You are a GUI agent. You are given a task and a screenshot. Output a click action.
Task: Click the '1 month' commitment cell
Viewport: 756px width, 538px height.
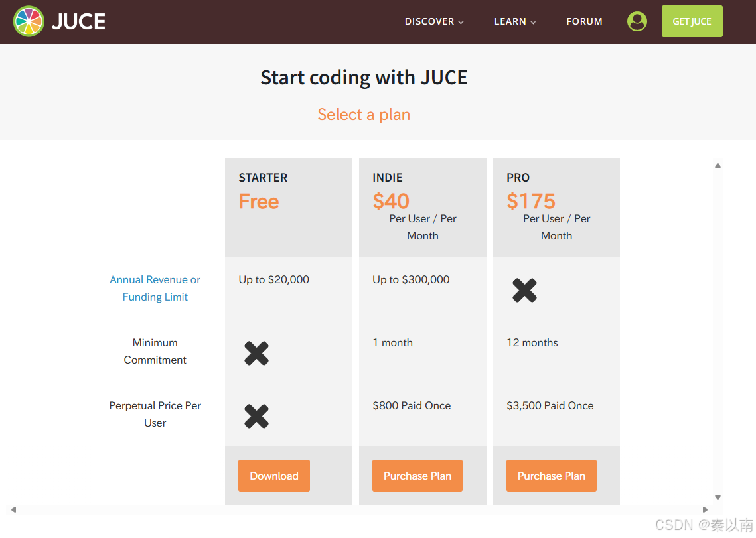(392, 343)
